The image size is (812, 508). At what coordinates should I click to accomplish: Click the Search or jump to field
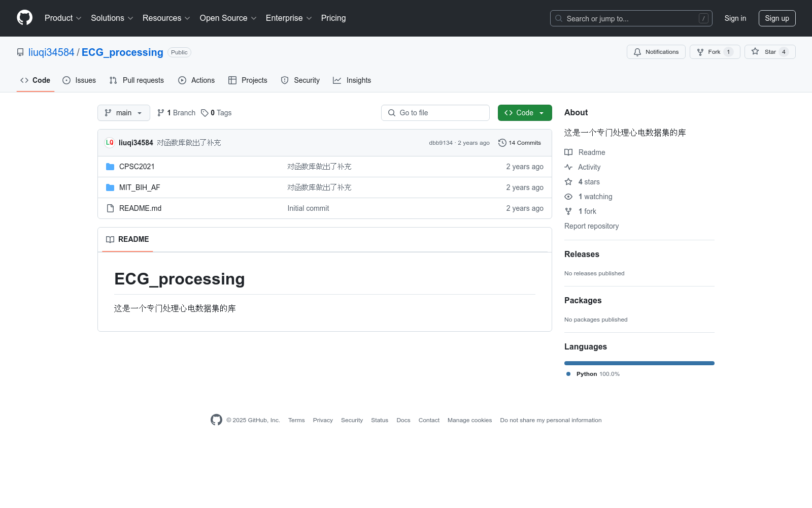631,18
